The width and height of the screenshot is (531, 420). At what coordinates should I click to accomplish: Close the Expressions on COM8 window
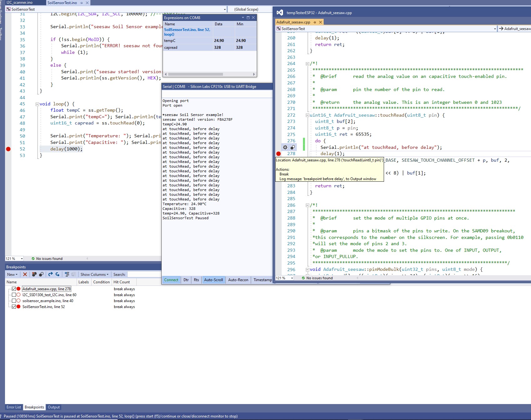[253, 18]
